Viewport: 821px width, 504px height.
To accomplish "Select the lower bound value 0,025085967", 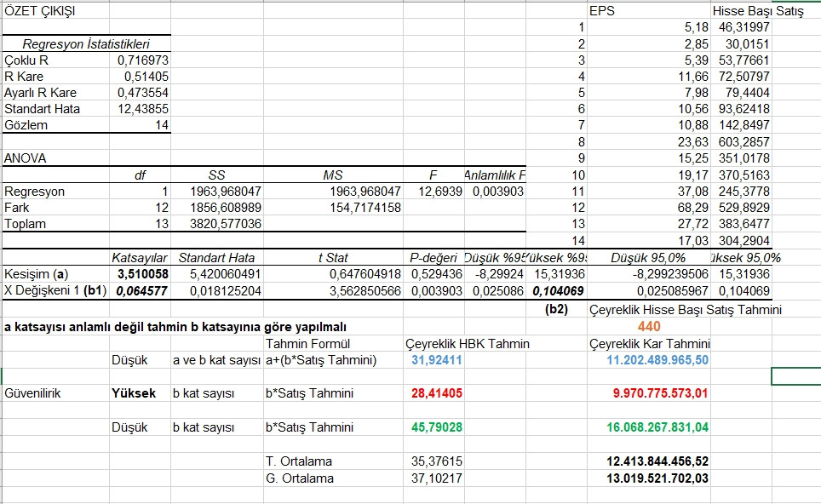I will click(673, 291).
